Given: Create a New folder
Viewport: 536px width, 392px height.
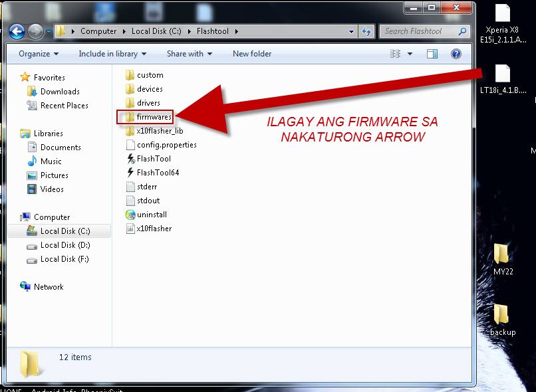Looking at the screenshot, I should pyautogui.click(x=252, y=54).
